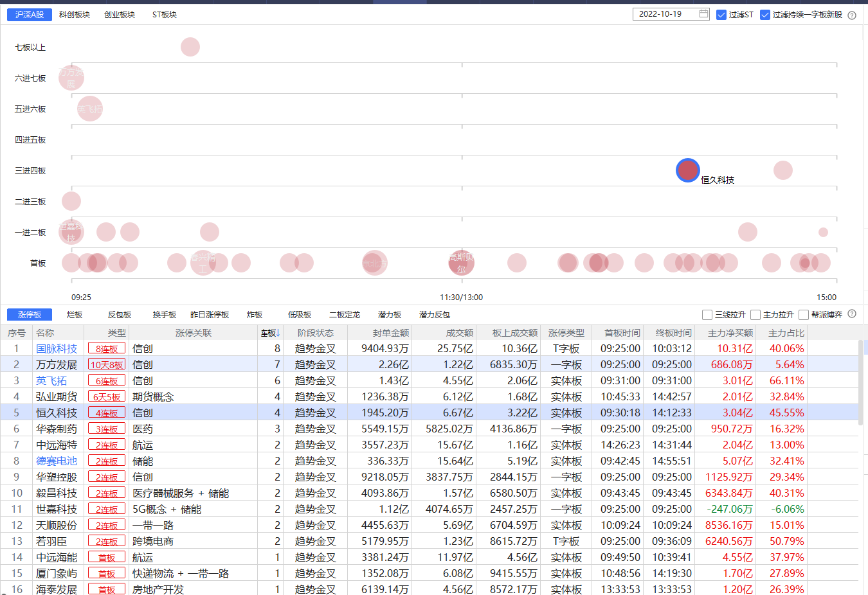Select the 反包板 tab
This screenshot has height=595, width=868.
(x=120, y=315)
